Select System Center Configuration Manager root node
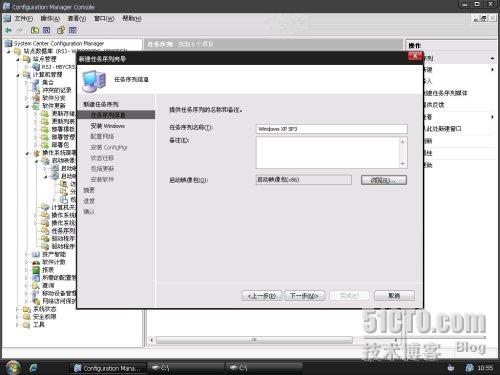Image resolution: width=500 pixels, height=375 pixels. [59, 43]
